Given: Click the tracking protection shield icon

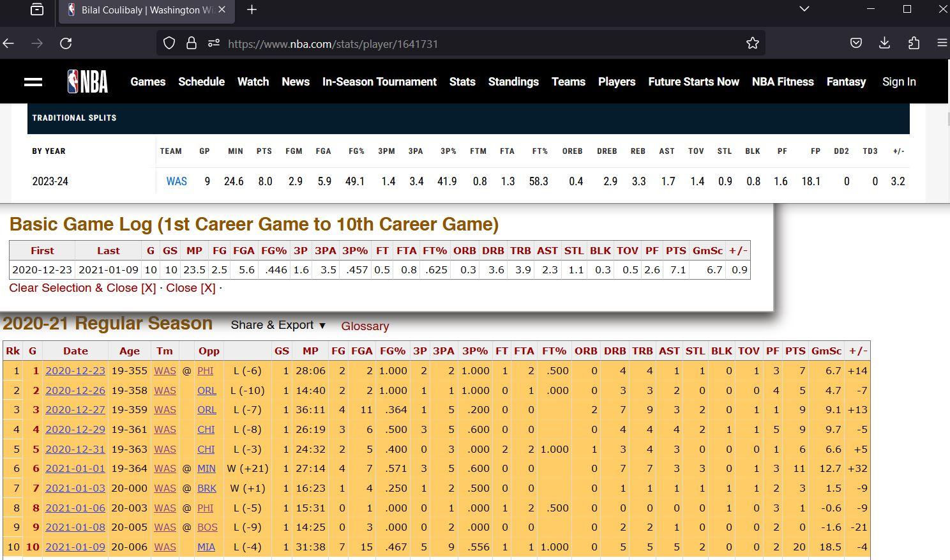Looking at the screenshot, I should click(x=169, y=43).
